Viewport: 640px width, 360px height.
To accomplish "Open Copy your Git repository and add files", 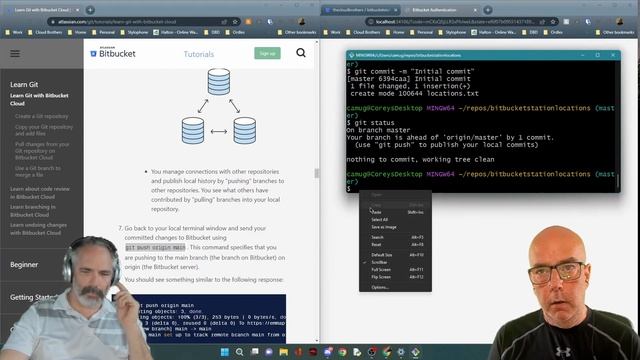I will 44,130.
